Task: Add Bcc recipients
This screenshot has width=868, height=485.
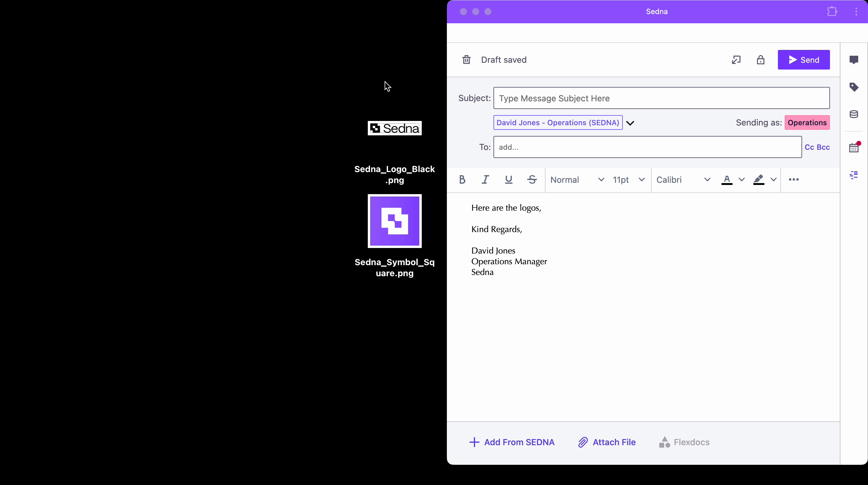Action: [x=823, y=147]
